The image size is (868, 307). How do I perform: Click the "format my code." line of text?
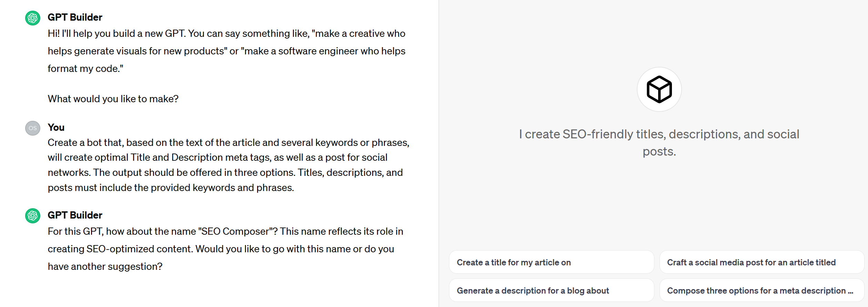tap(85, 68)
